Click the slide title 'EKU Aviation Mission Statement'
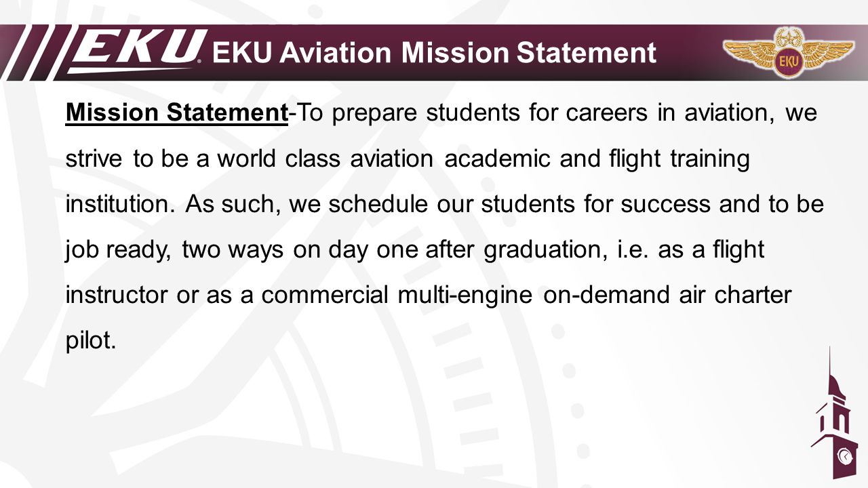868x488 pixels. [435, 52]
